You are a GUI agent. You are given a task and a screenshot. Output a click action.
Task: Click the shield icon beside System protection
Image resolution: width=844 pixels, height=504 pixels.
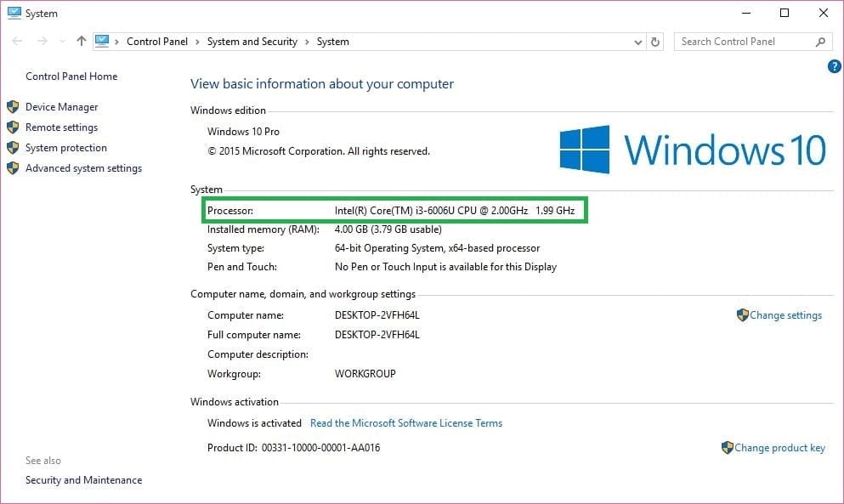13,148
